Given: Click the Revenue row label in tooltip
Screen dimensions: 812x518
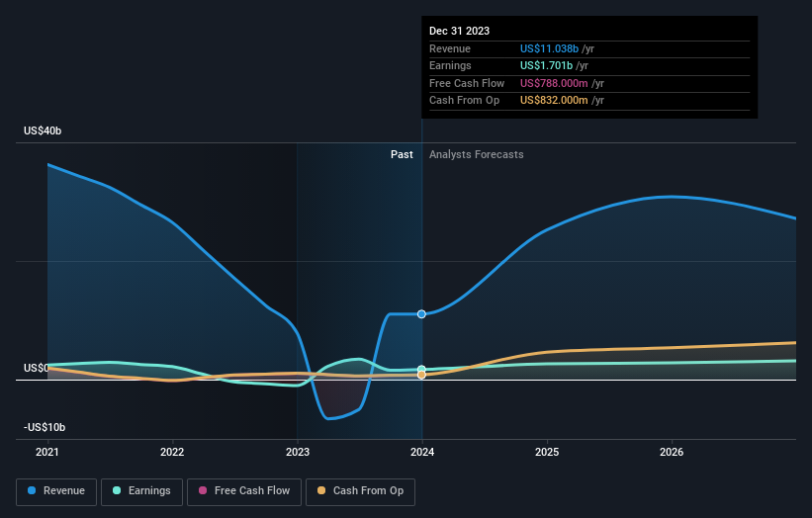Looking at the screenshot, I should tap(450, 48).
